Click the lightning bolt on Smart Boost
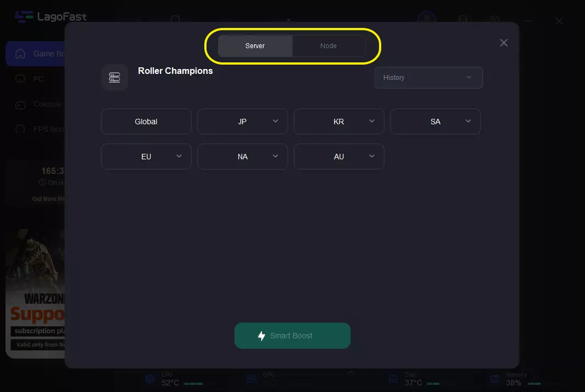This screenshot has height=392, width=585. click(x=261, y=336)
